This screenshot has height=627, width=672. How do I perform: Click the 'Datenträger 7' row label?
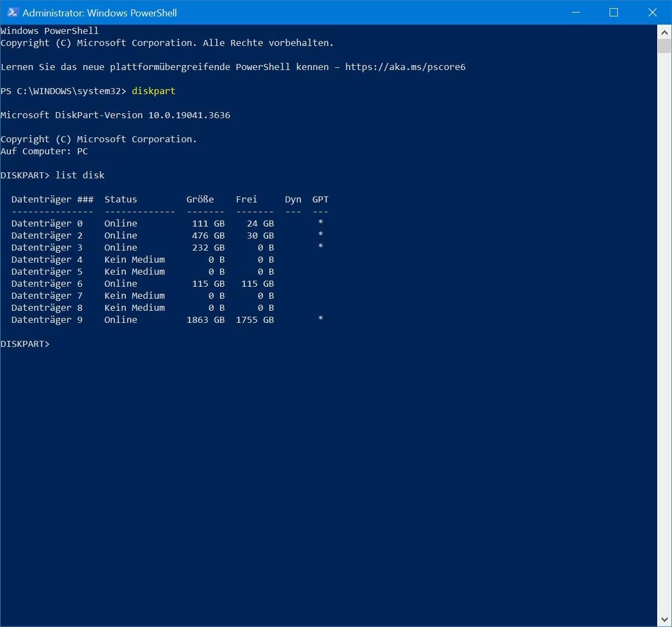pos(47,295)
